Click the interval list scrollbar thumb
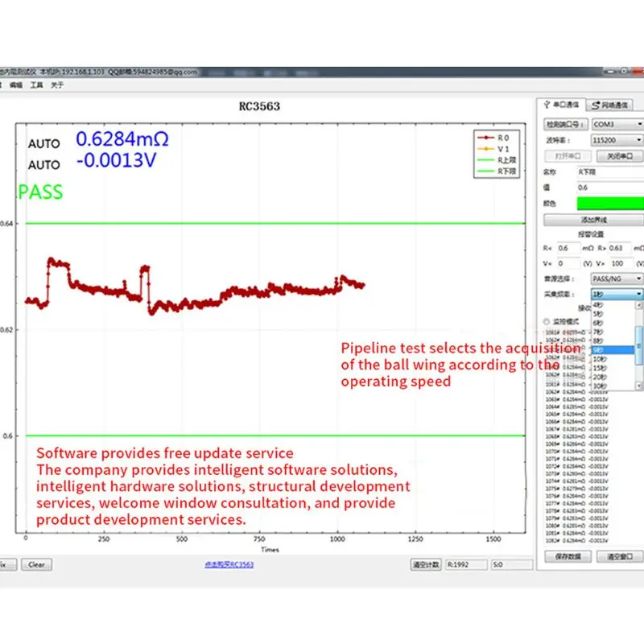644x644 pixels. click(638, 346)
